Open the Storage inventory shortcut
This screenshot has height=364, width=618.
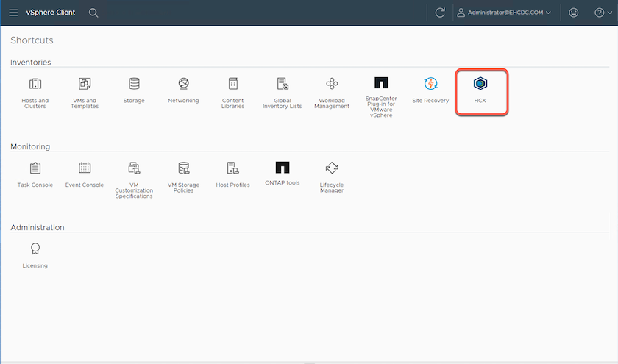[x=134, y=90]
